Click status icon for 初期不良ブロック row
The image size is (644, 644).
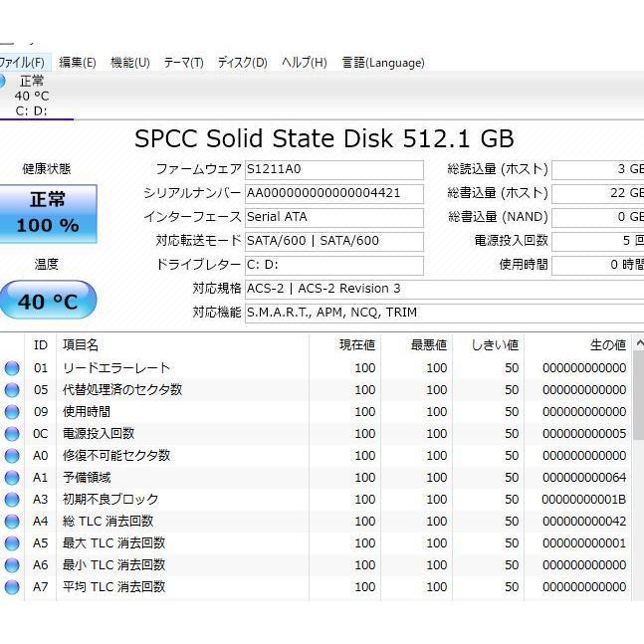click(x=12, y=500)
